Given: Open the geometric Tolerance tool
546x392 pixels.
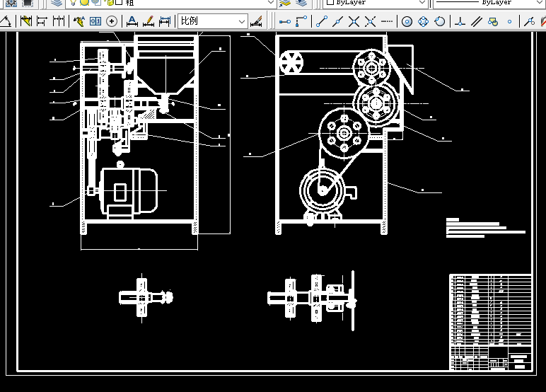Looking at the screenshot, I should [95, 21].
